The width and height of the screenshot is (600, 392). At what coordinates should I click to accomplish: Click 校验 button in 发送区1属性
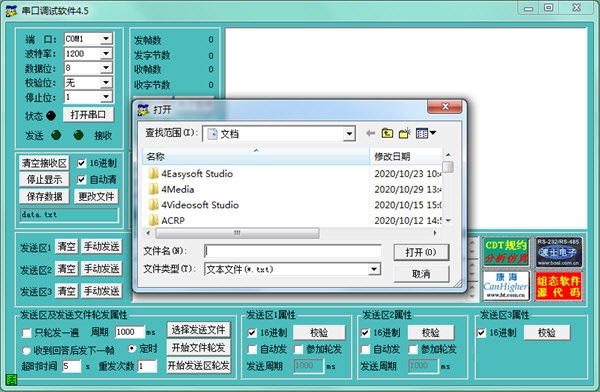[x=319, y=333]
